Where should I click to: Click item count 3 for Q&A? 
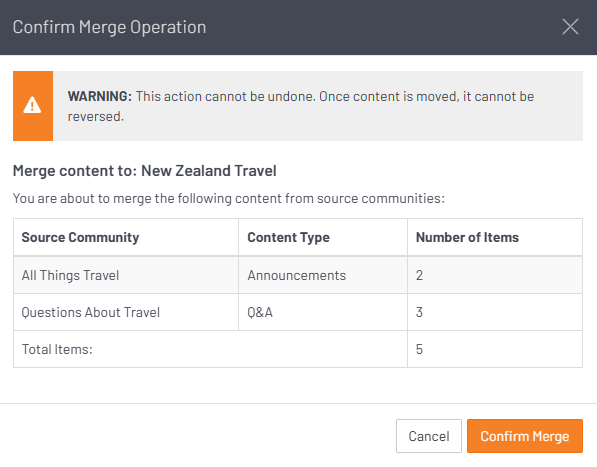419,312
